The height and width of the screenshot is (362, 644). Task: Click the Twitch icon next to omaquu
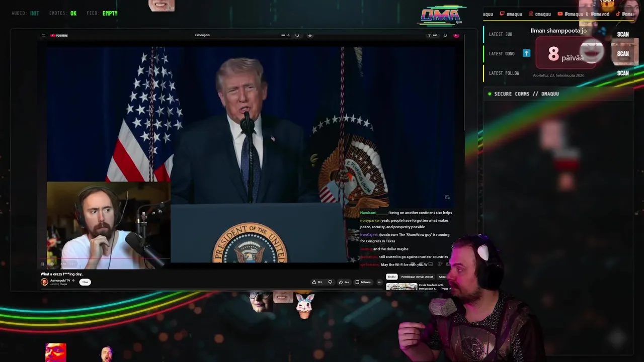point(502,14)
